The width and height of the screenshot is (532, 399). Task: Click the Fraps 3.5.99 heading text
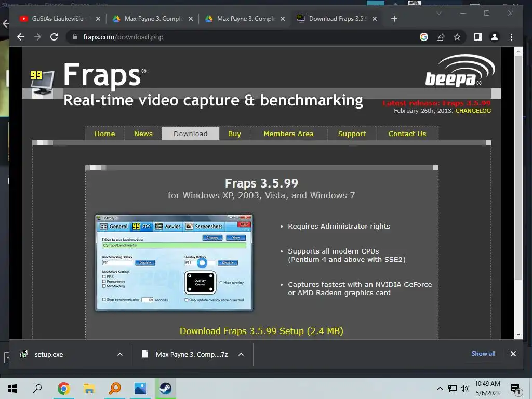pyautogui.click(x=261, y=183)
